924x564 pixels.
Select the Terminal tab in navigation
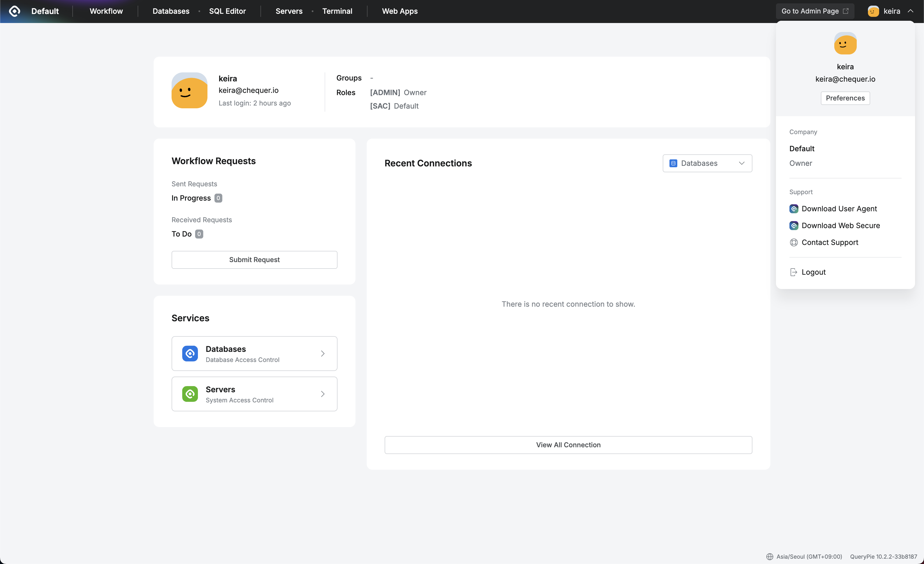click(337, 11)
